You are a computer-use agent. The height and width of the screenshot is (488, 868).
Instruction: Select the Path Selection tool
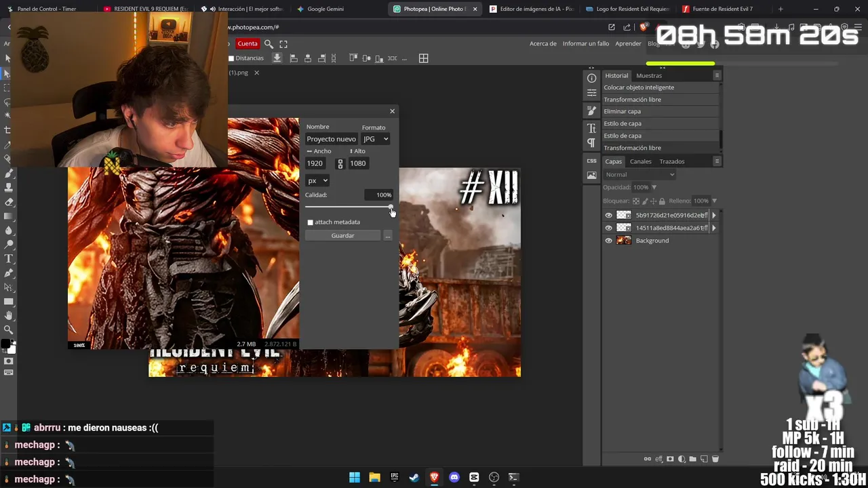point(9,287)
